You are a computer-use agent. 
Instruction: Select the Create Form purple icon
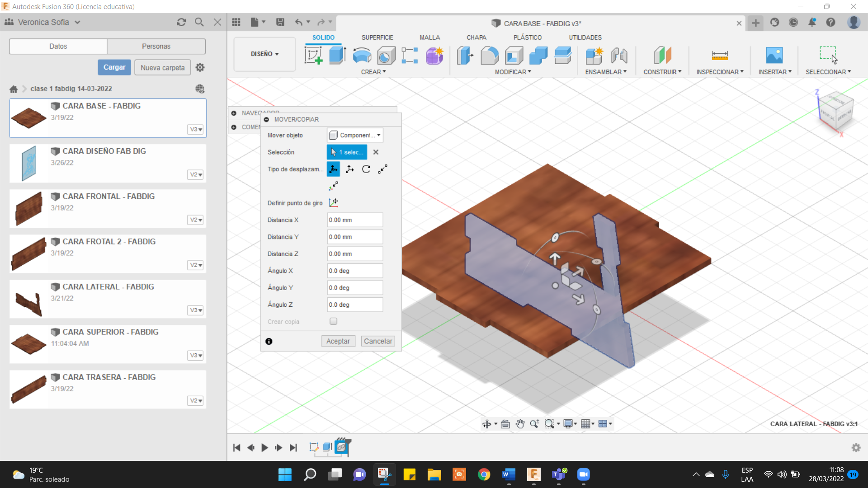[x=434, y=56]
